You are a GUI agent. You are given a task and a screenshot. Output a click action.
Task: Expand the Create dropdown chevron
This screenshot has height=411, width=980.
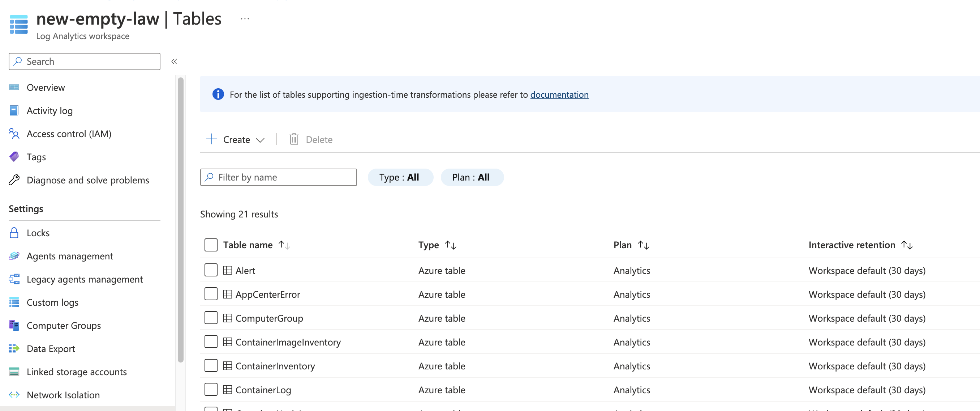coord(260,140)
